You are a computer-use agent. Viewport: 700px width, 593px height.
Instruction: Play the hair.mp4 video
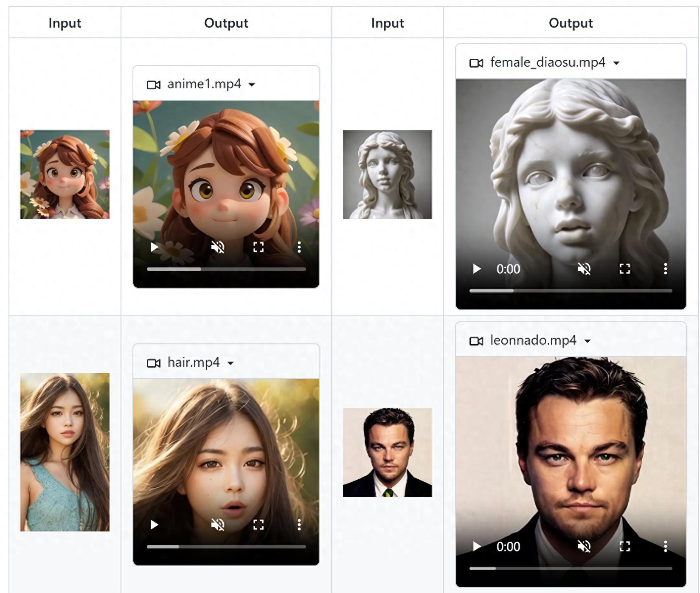click(x=155, y=525)
